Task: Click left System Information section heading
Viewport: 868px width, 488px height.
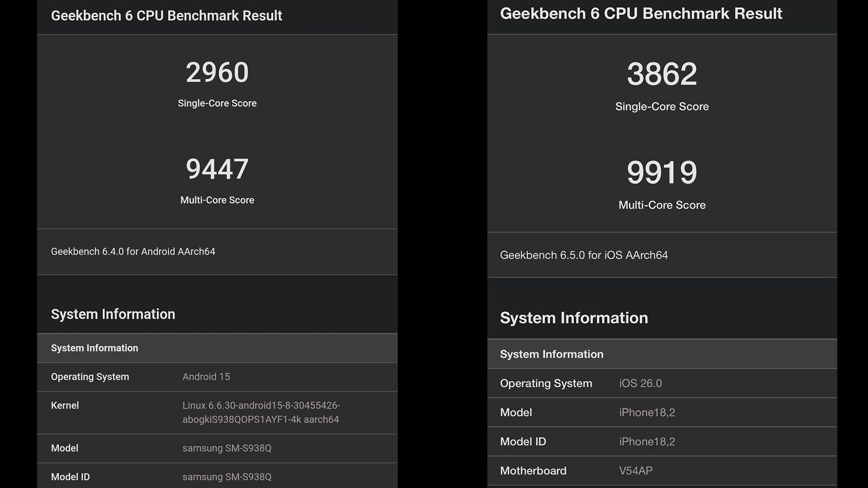Action: point(113,314)
